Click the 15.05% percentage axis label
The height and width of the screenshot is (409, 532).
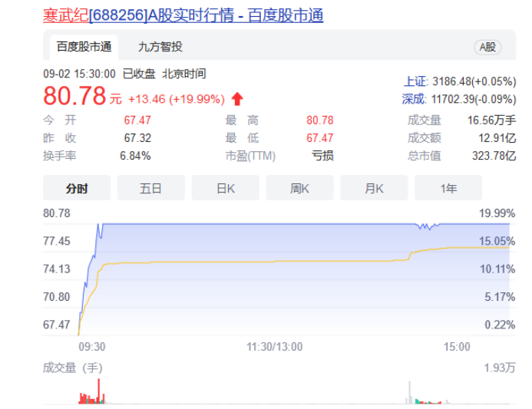pyautogui.click(x=497, y=241)
